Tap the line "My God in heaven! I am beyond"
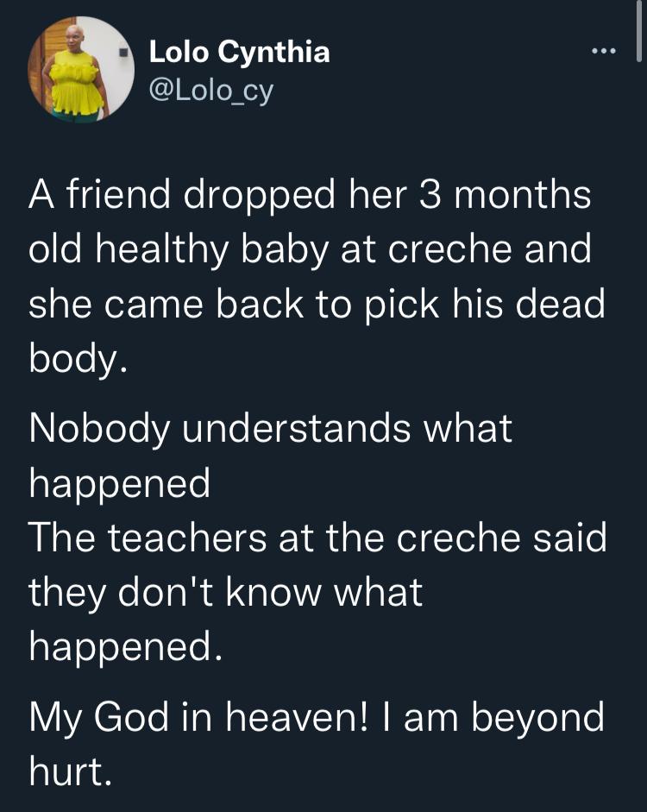The image size is (647, 812). pos(317,718)
